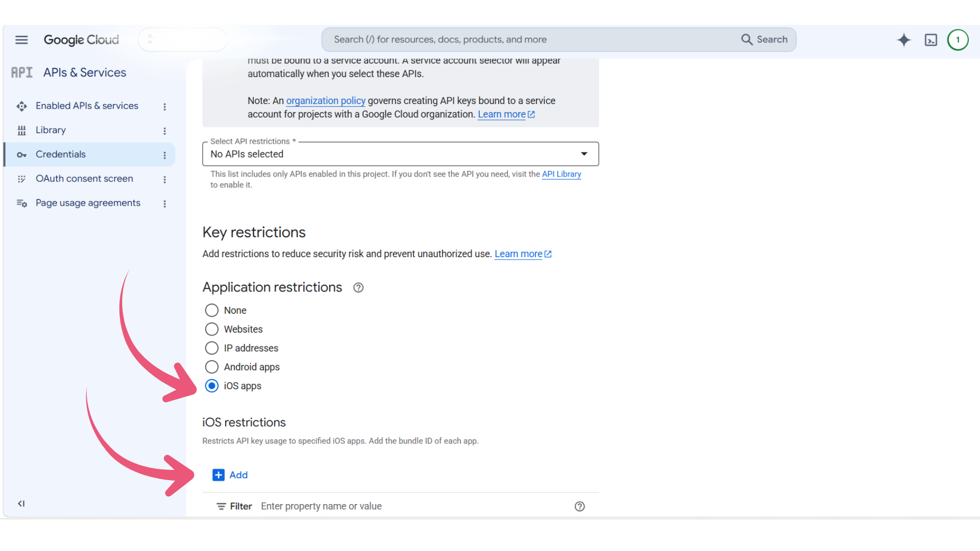The height and width of the screenshot is (551, 980).
Task: Click the Credentials key icon
Action: click(x=21, y=155)
